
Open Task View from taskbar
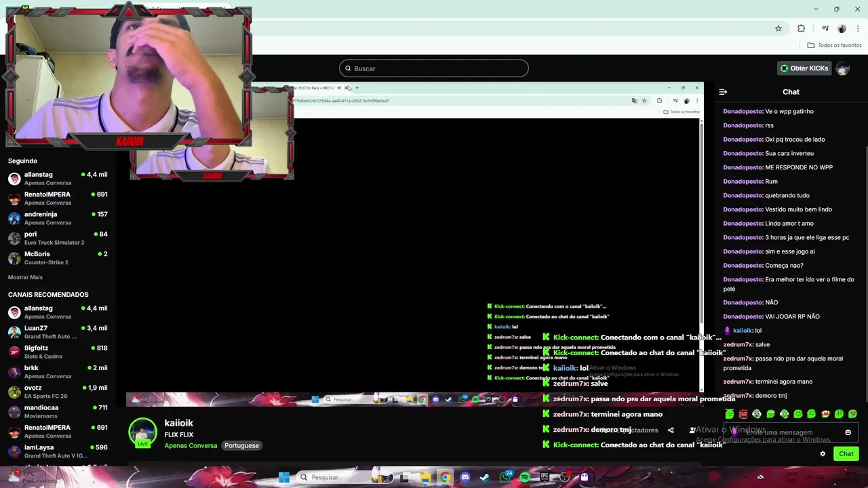[x=405, y=477]
